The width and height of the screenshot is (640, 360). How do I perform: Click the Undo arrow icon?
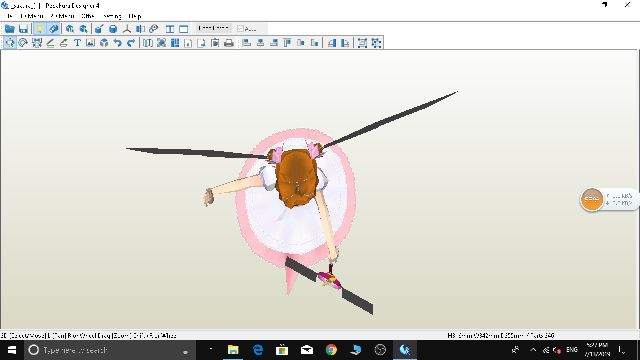pos(118,42)
